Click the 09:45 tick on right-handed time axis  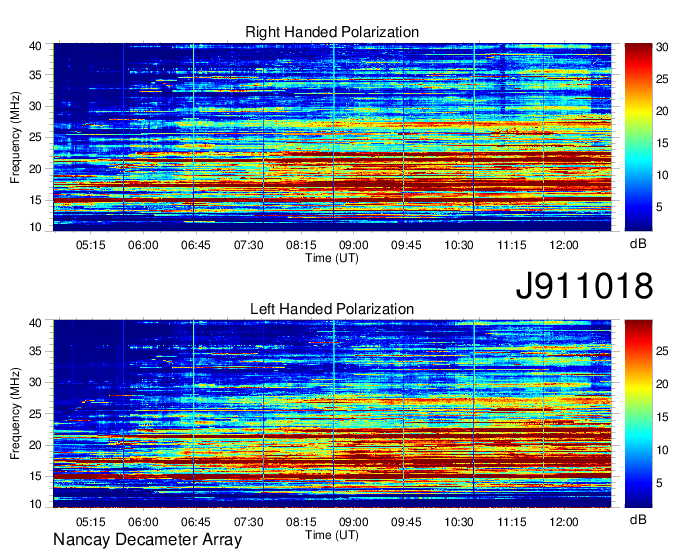point(406,245)
